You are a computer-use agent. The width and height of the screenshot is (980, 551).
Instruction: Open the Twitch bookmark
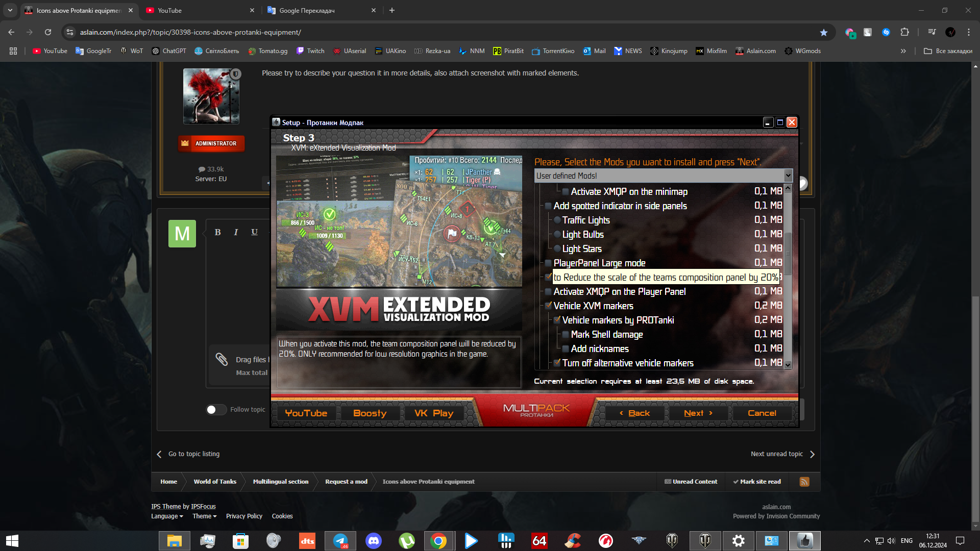[x=310, y=51]
